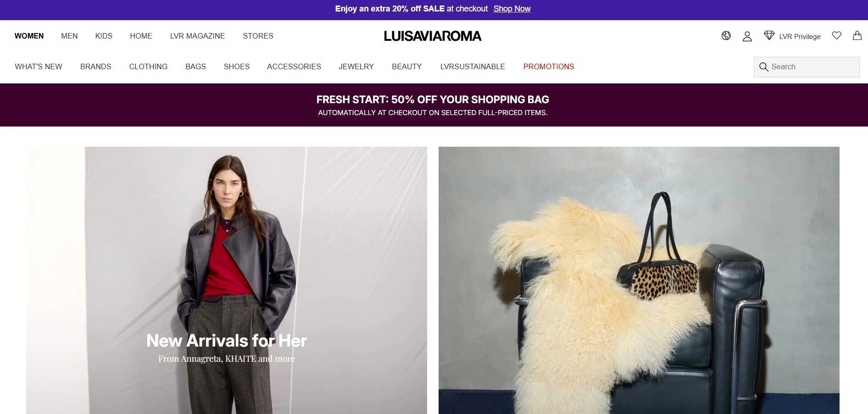Open the wishlist heart icon
Image resolution: width=868 pixels, height=414 pixels.
(836, 36)
